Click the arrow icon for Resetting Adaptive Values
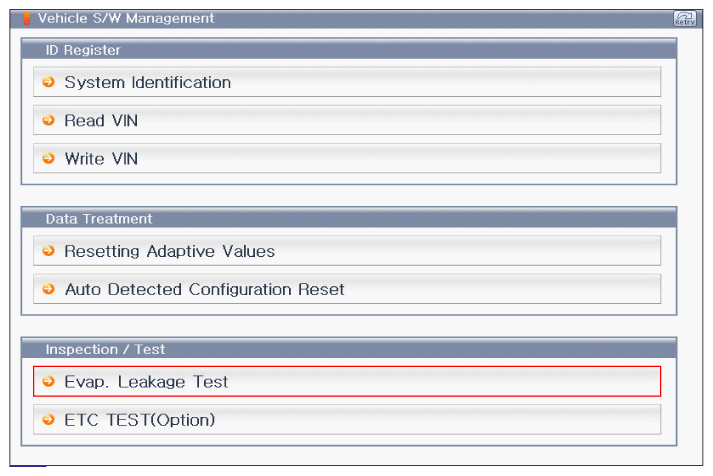 (48, 251)
